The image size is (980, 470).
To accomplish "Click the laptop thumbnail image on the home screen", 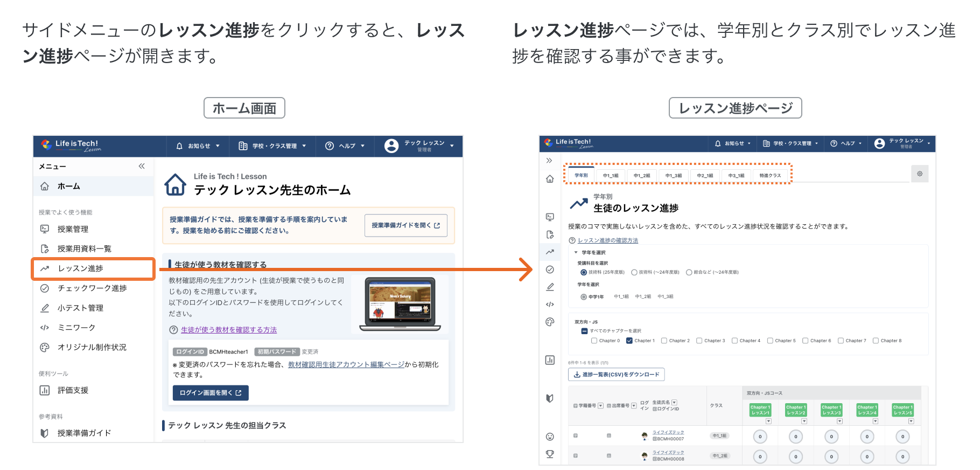I will pos(400,304).
